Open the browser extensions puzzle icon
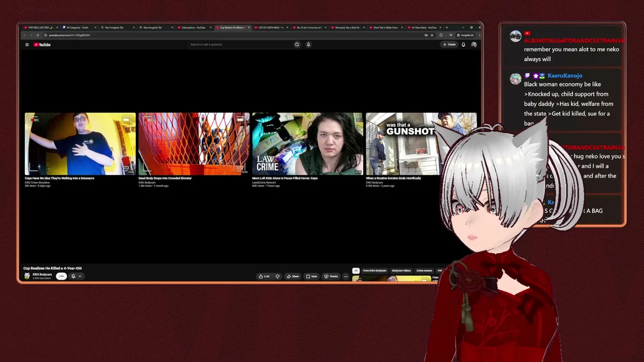This screenshot has height=362, width=644. 441,35
